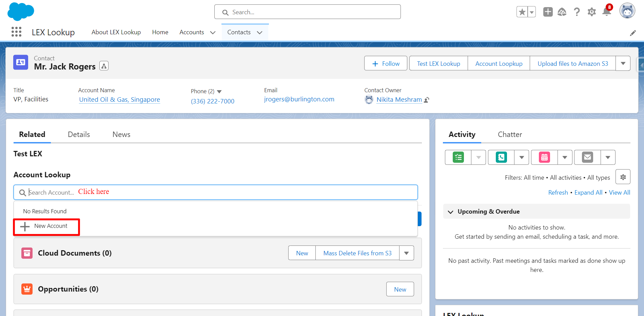Open the Accounts tab dropdown chevron
The height and width of the screenshot is (316, 644).
click(x=213, y=33)
